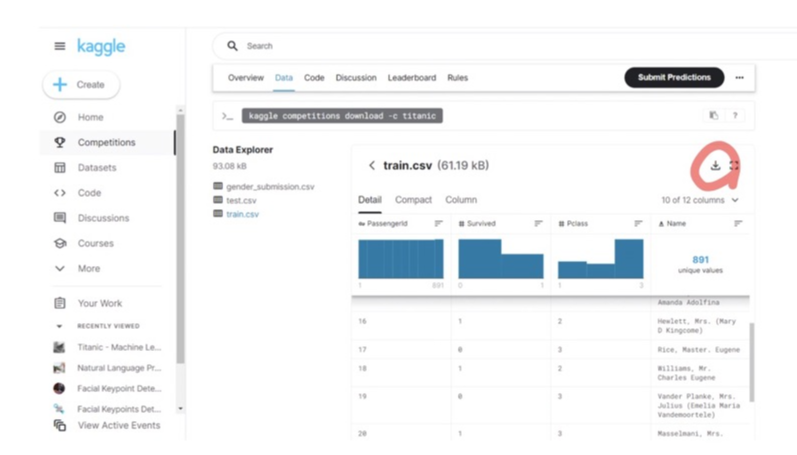Click the API command help question mark
This screenshot has height=455, width=797.
pyautogui.click(x=735, y=116)
